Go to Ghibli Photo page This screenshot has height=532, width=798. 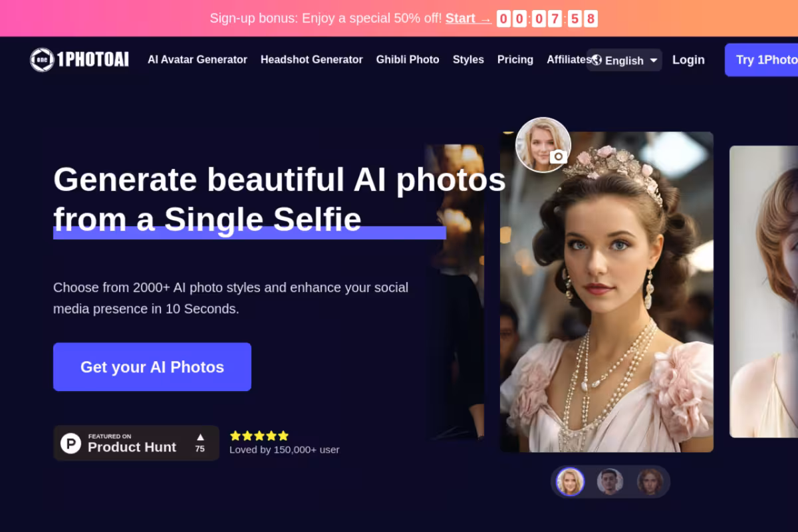pos(408,60)
